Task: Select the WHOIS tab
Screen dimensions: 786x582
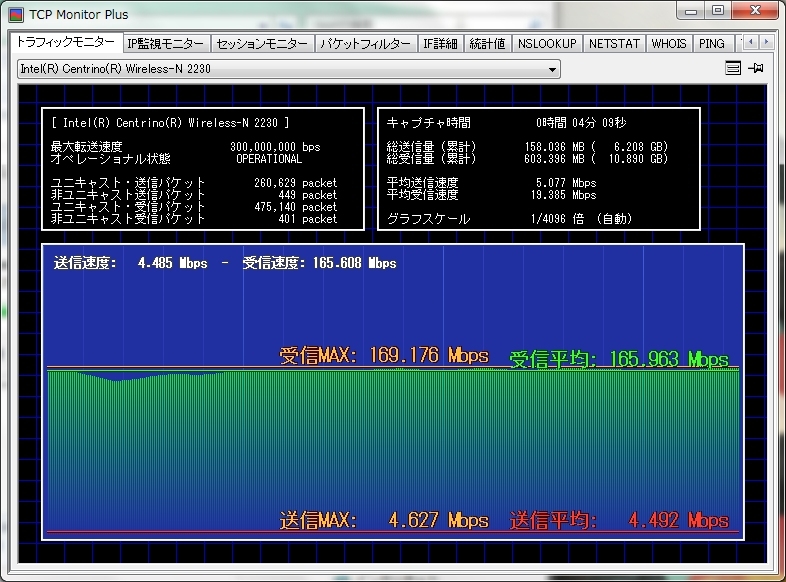Action: click(669, 44)
